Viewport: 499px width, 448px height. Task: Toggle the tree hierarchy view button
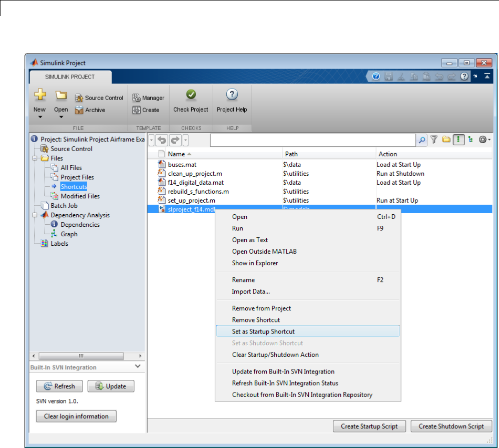[470, 139]
